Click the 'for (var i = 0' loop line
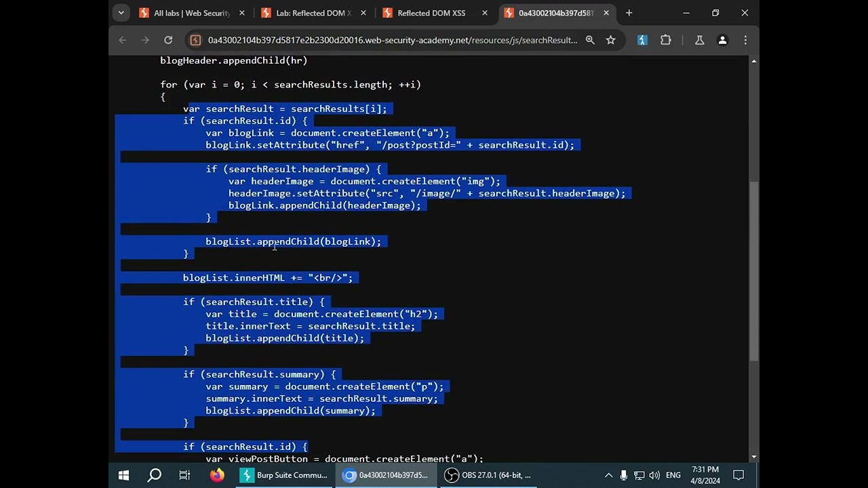 290,85
